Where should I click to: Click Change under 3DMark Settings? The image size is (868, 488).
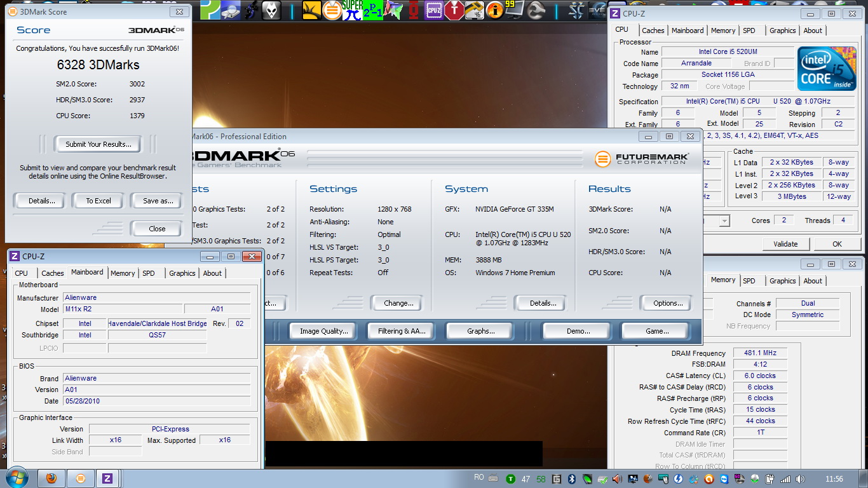(398, 303)
